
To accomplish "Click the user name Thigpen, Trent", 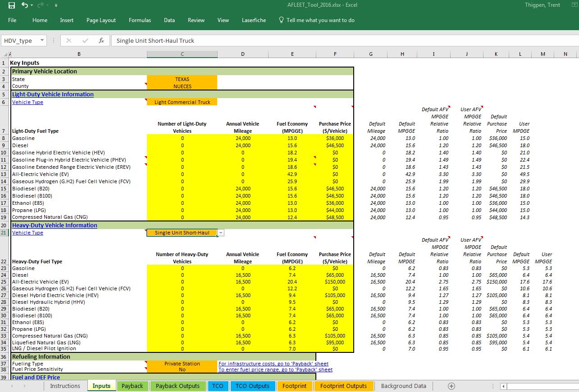I will 543,5.
